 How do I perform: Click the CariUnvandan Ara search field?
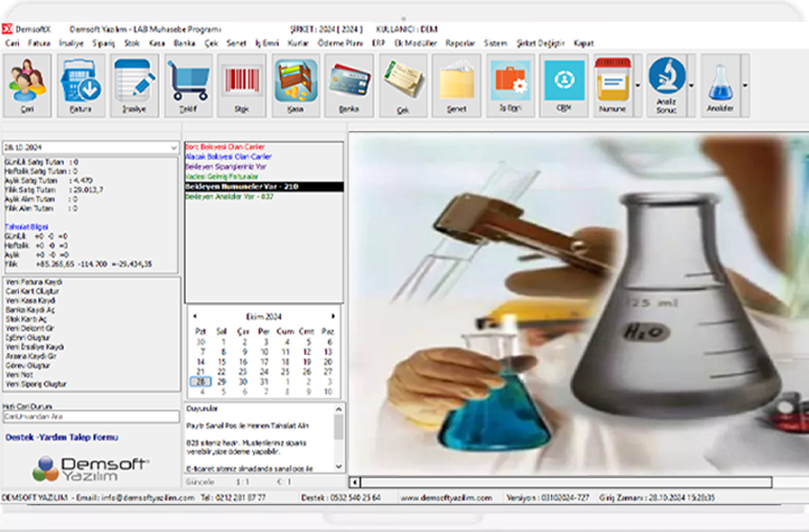tap(89, 416)
